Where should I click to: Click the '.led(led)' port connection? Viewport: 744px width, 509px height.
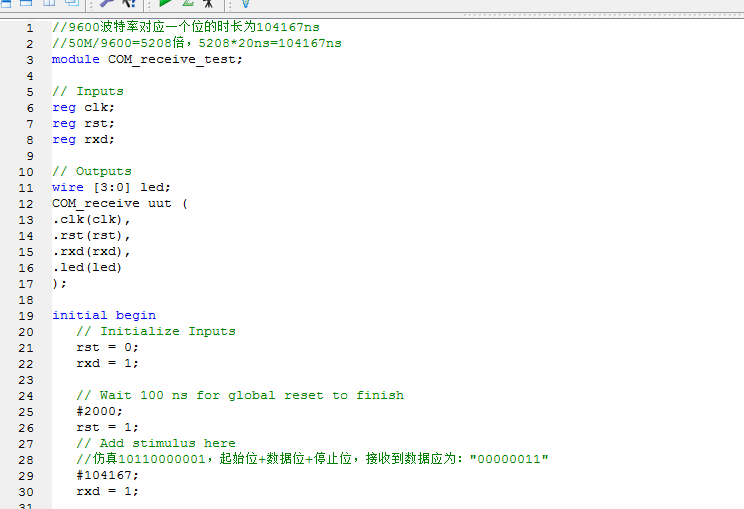[87, 268]
